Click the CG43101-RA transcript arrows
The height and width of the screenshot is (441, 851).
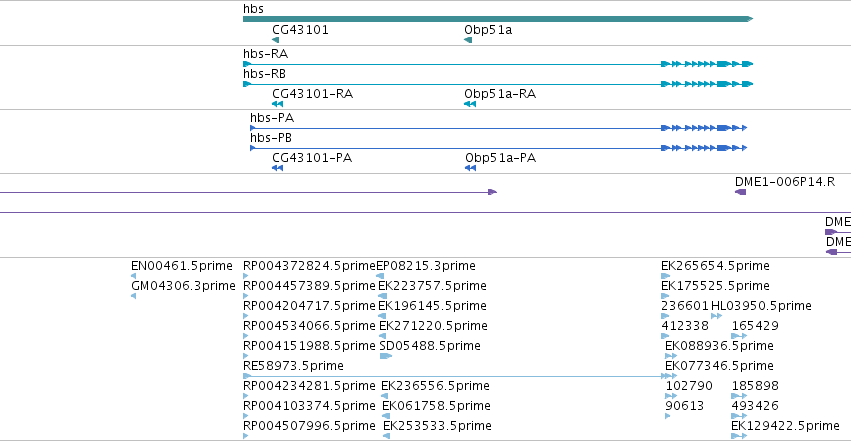(277, 104)
